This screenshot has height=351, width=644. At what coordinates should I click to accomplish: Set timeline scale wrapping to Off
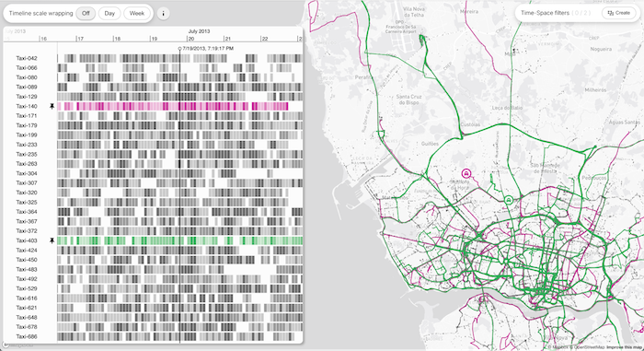(86, 13)
